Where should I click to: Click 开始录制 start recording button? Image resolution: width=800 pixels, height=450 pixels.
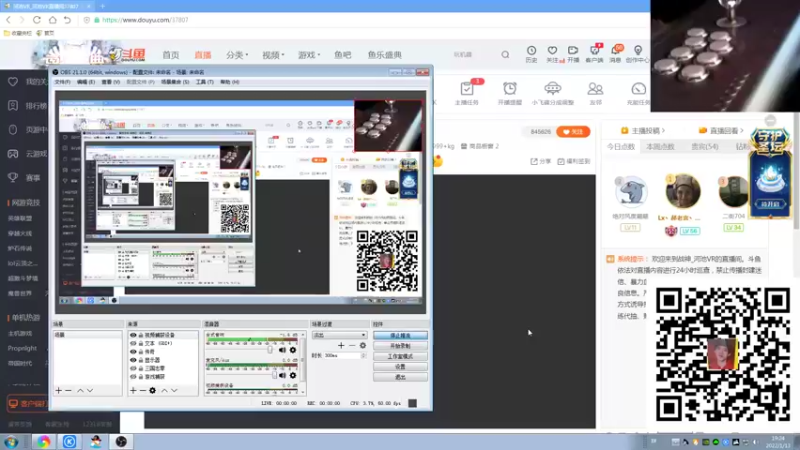coord(400,345)
